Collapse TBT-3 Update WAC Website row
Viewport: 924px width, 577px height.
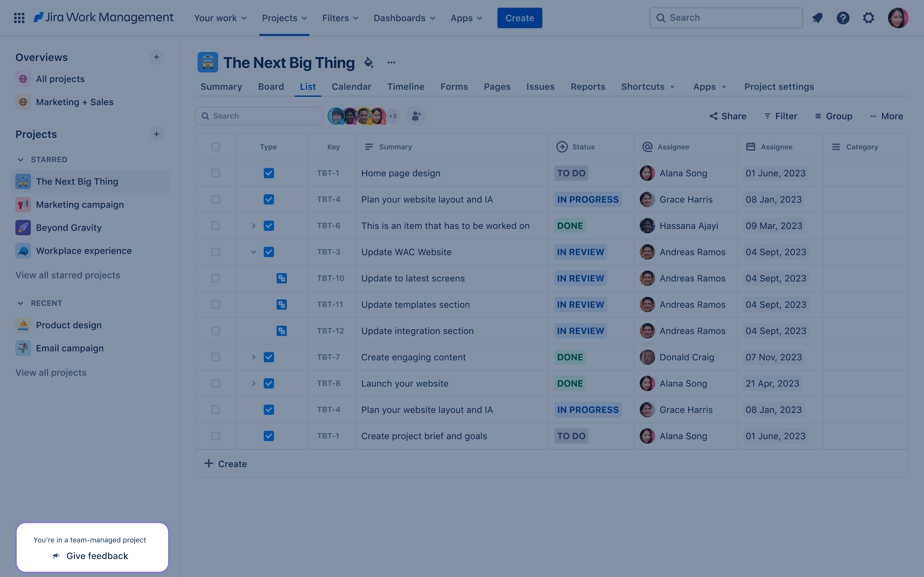253,252
